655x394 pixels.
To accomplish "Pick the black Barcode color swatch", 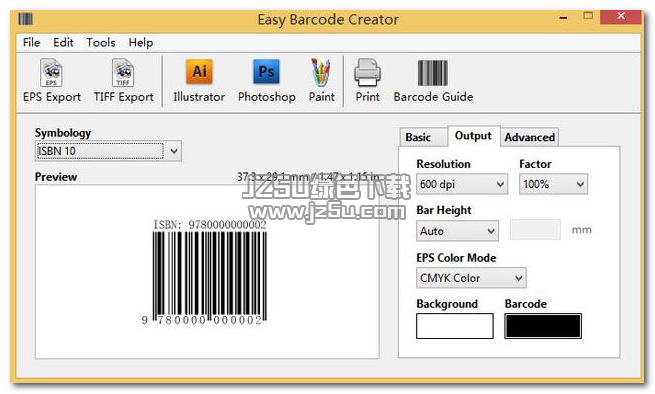I will click(x=543, y=326).
